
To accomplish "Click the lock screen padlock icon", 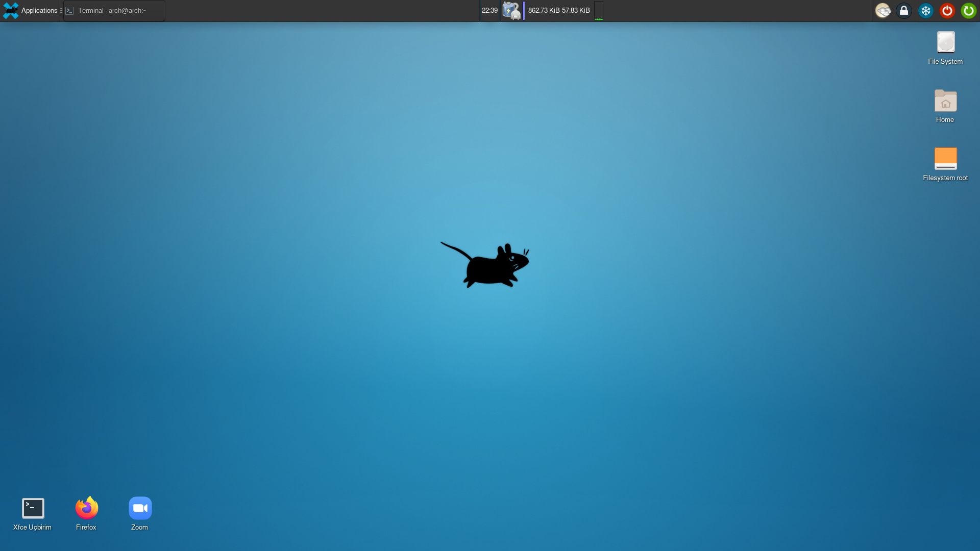I will pyautogui.click(x=904, y=11).
